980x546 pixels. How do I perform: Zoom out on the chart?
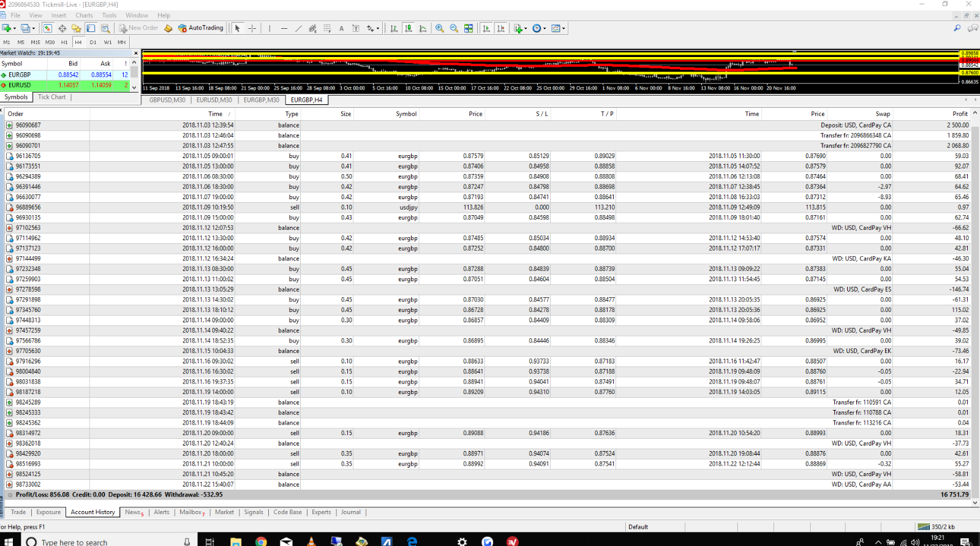coord(454,28)
